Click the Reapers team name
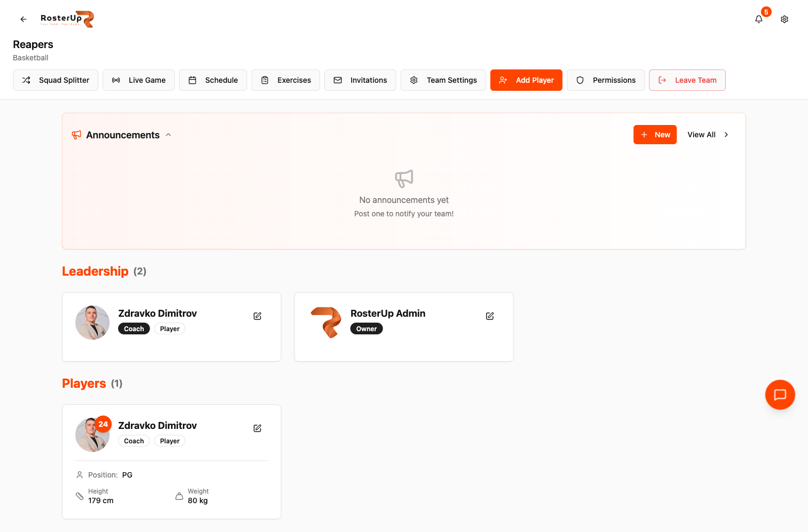This screenshot has width=808, height=532. click(x=33, y=44)
